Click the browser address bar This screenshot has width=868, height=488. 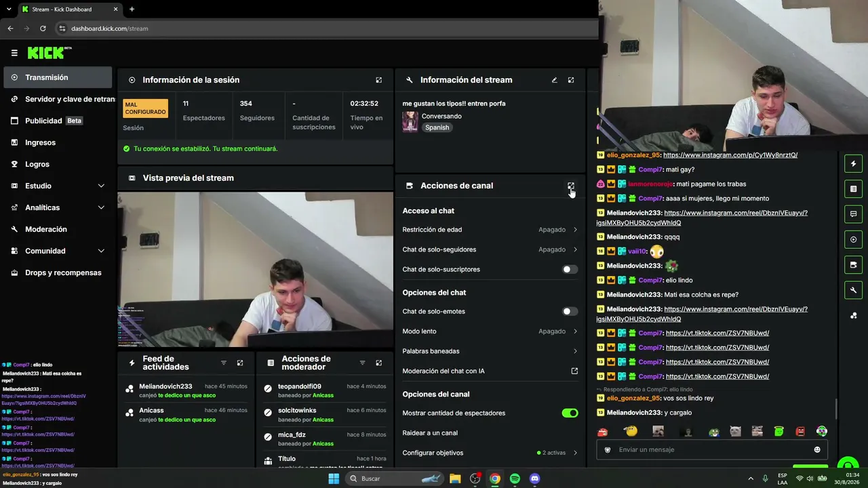[x=325, y=28]
